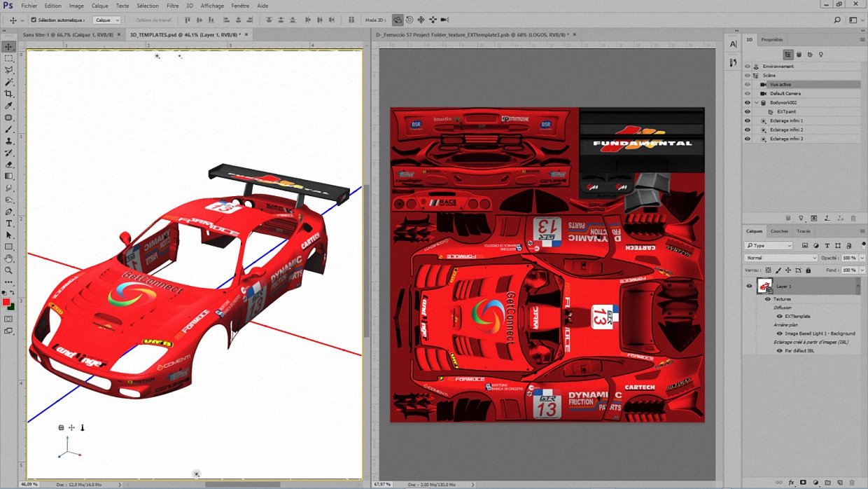Activate the 3D orbit mode icon
This screenshot has width=868, height=489.
[x=398, y=20]
